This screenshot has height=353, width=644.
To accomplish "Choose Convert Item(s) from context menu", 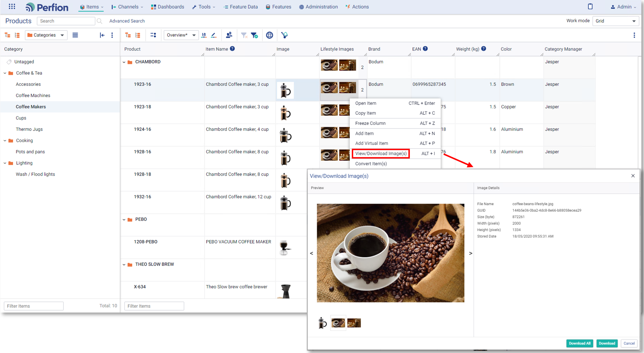I will 395,164.
